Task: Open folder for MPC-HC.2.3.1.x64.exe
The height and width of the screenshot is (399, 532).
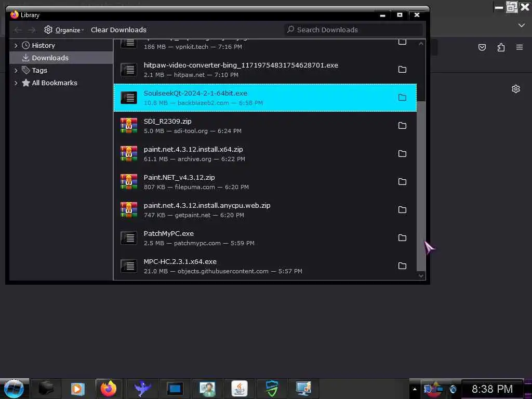Action: click(x=402, y=266)
